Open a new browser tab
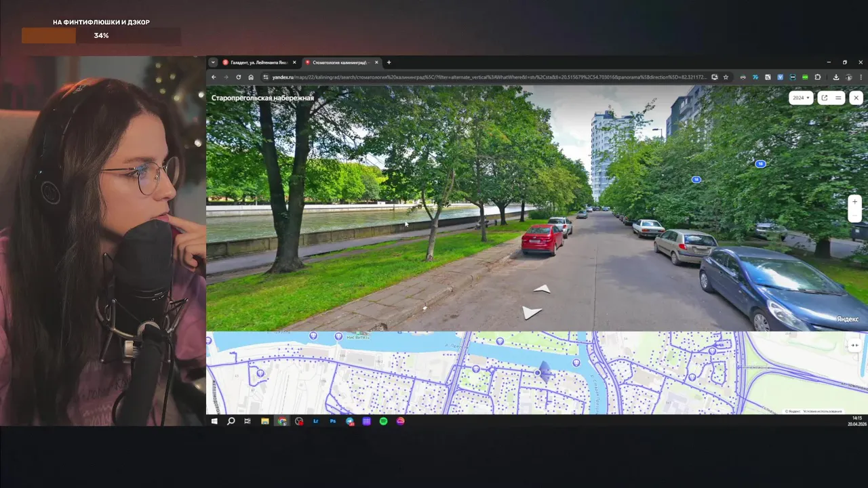 (389, 62)
